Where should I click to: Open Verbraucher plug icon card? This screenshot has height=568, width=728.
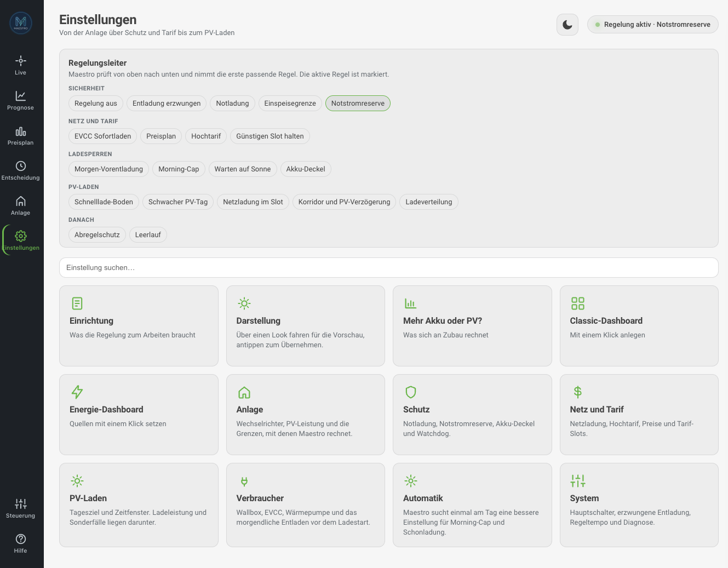(x=306, y=505)
